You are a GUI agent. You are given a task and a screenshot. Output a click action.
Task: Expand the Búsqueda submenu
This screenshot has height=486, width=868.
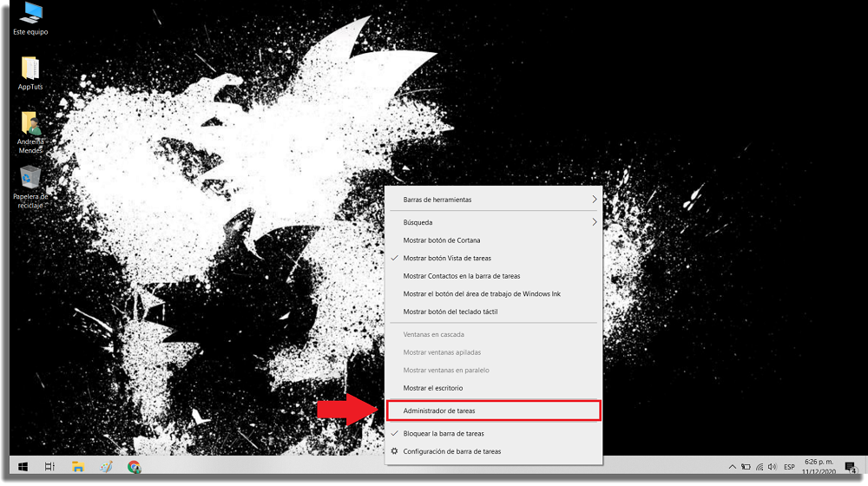494,222
